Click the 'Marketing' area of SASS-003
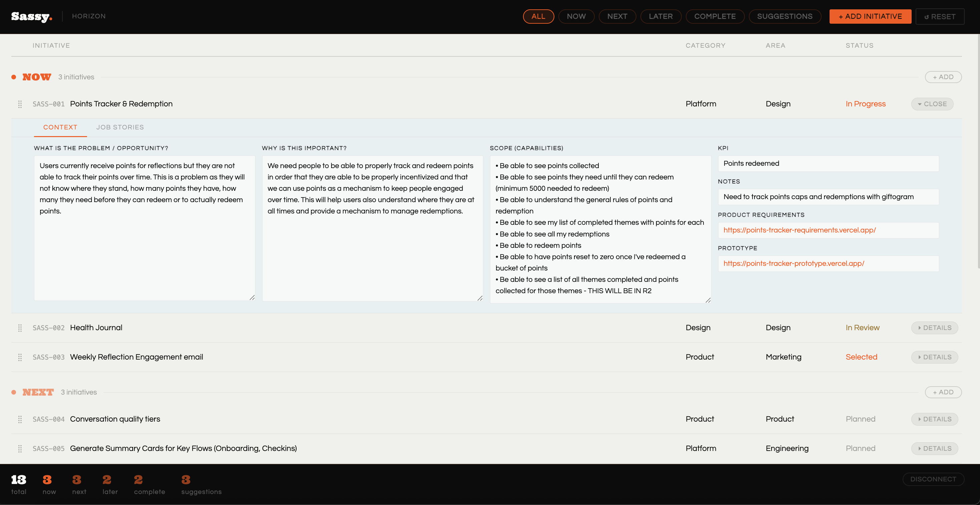This screenshot has height=505, width=980. (783, 357)
